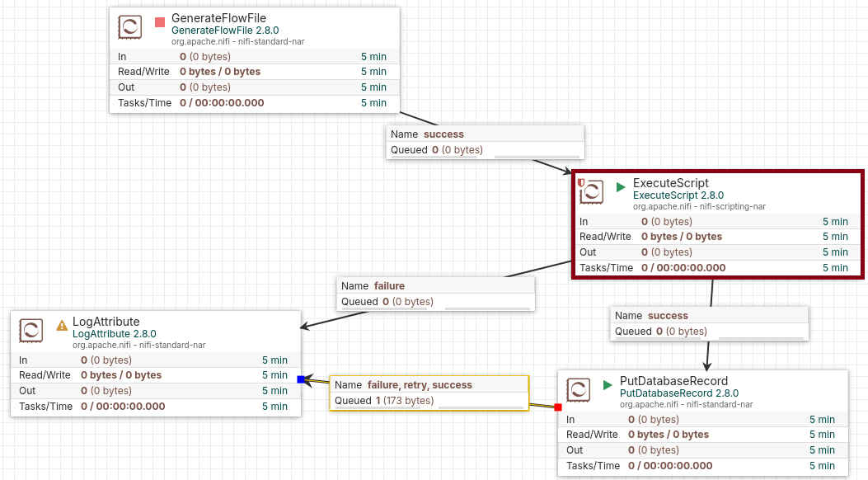Click the LogAttribute processor icon
Screen dimensions: 868x480
tap(31, 331)
